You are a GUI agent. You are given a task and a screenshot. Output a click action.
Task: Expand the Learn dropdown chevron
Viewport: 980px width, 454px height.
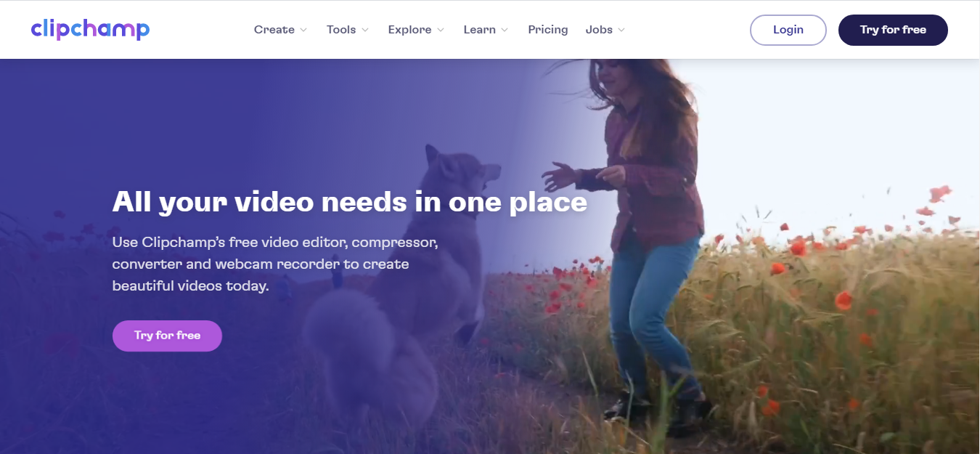click(505, 31)
